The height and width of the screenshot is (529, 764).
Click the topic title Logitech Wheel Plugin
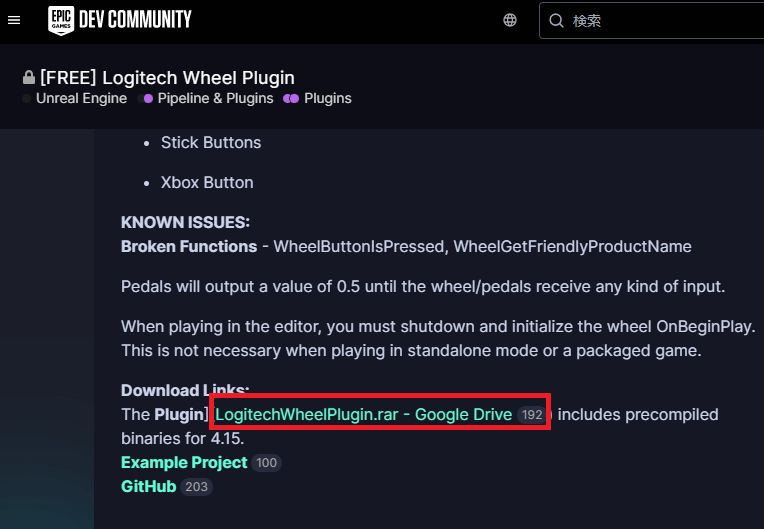click(167, 78)
